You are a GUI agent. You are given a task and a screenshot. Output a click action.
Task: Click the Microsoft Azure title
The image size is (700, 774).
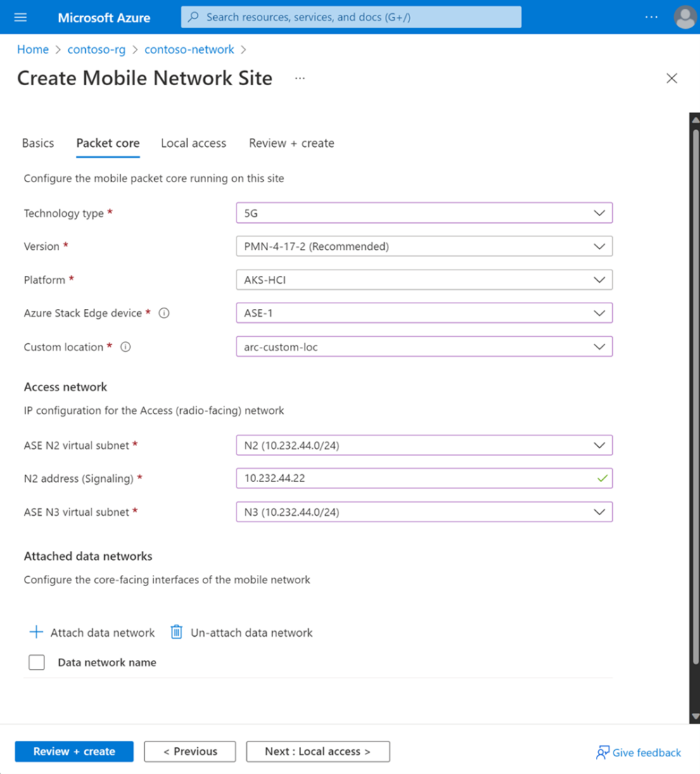tap(104, 18)
